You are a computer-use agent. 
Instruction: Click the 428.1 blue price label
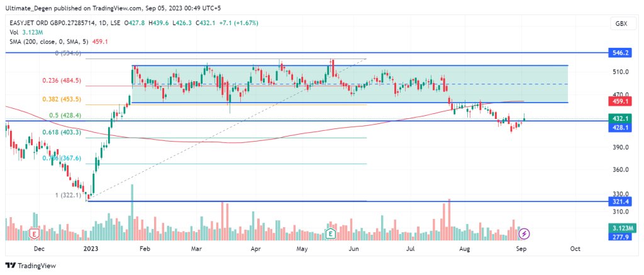[x=621, y=127]
